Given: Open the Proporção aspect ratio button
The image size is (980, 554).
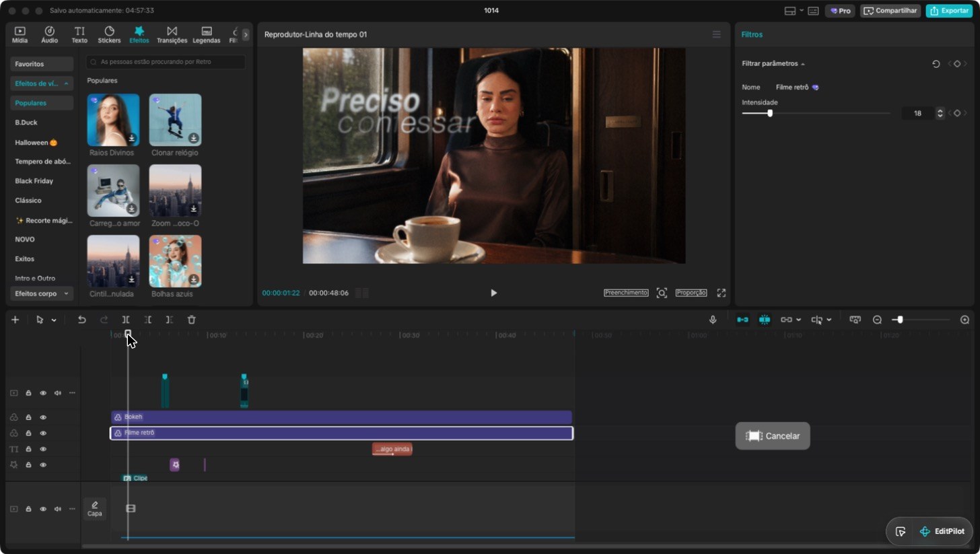Looking at the screenshot, I should 691,293.
